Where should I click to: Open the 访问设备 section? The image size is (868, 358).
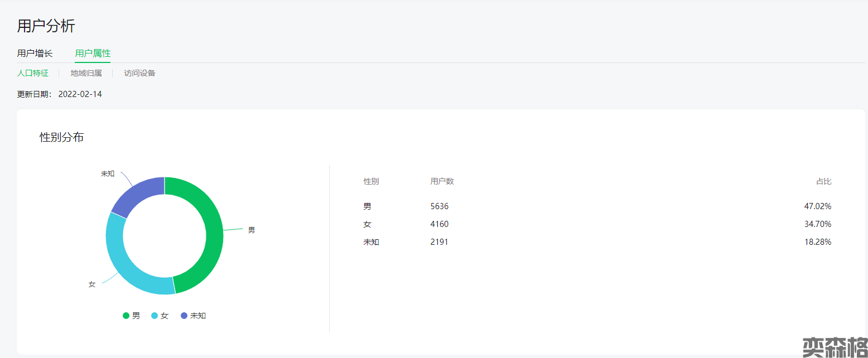coord(139,73)
